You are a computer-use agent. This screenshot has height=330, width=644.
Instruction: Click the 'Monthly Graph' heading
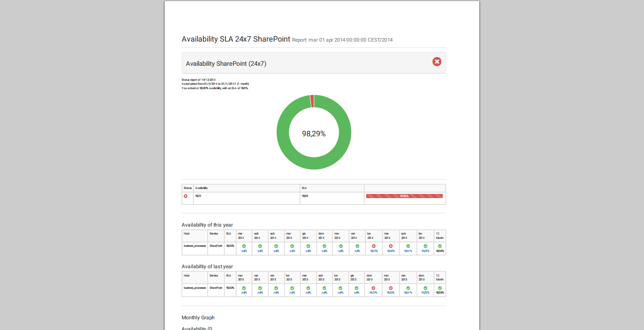[x=198, y=318]
